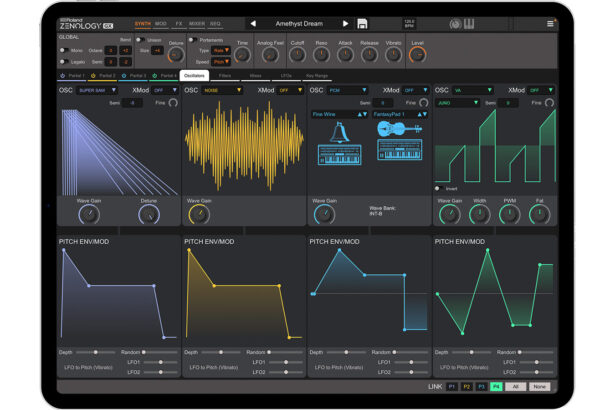Click the floppy disk save icon
The image size is (615, 410).
click(x=362, y=24)
